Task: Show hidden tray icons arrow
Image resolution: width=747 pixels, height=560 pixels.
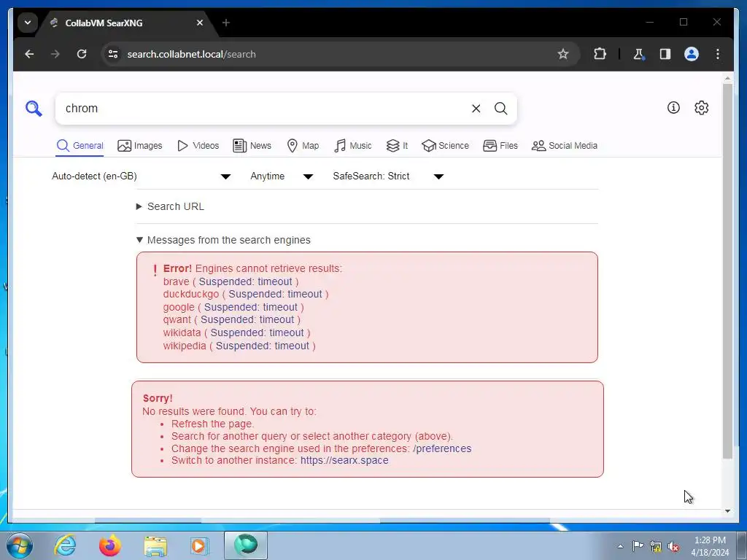Action: click(620, 546)
